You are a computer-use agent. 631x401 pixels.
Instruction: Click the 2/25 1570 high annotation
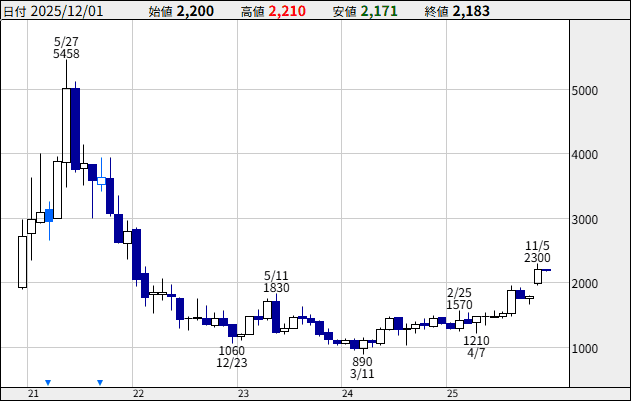click(x=459, y=298)
